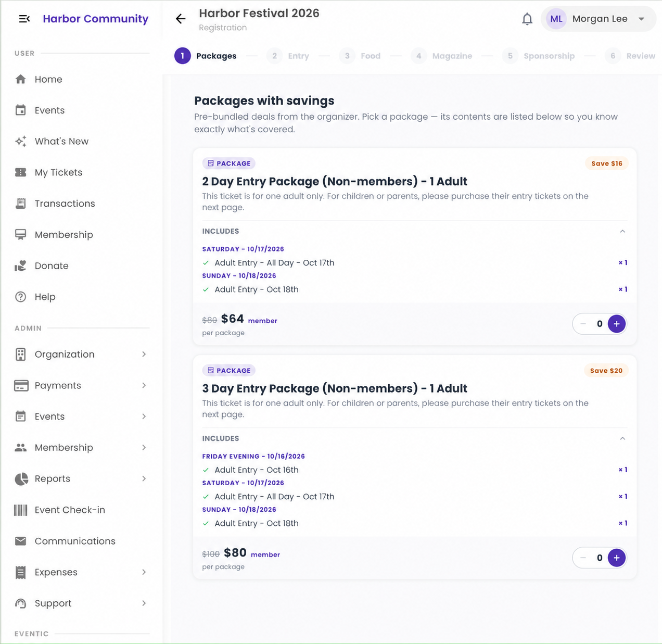This screenshot has height=644, width=662.
Task: Click the ticket icon for My Tickets
Action: [21, 172]
